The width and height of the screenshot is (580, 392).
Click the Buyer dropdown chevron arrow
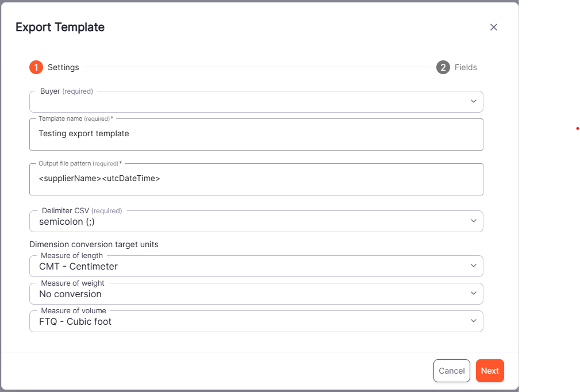click(474, 101)
